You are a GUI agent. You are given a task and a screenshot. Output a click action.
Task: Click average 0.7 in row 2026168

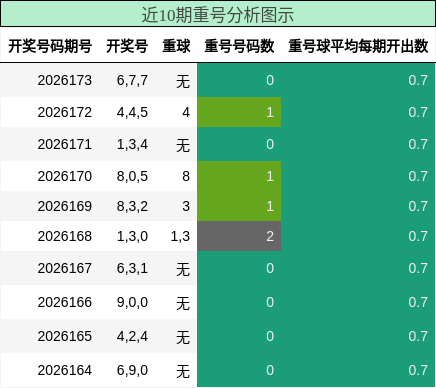tap(418, 236)
